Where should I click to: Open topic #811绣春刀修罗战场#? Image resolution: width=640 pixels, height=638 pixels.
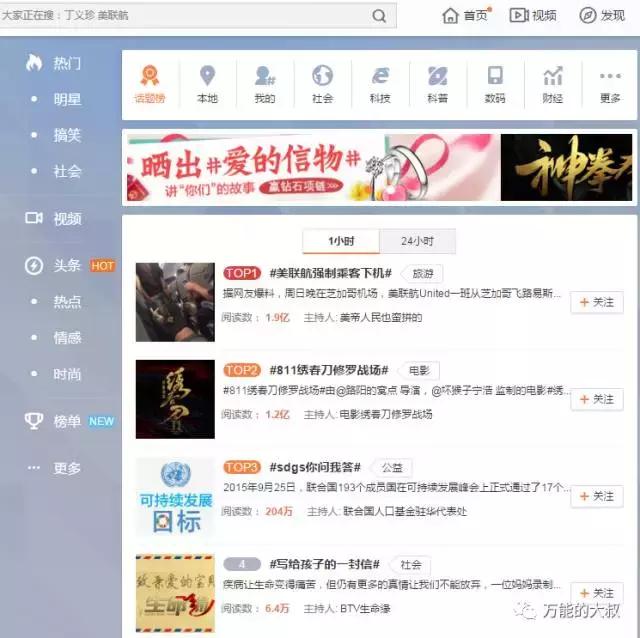click(x=329, y=370)
